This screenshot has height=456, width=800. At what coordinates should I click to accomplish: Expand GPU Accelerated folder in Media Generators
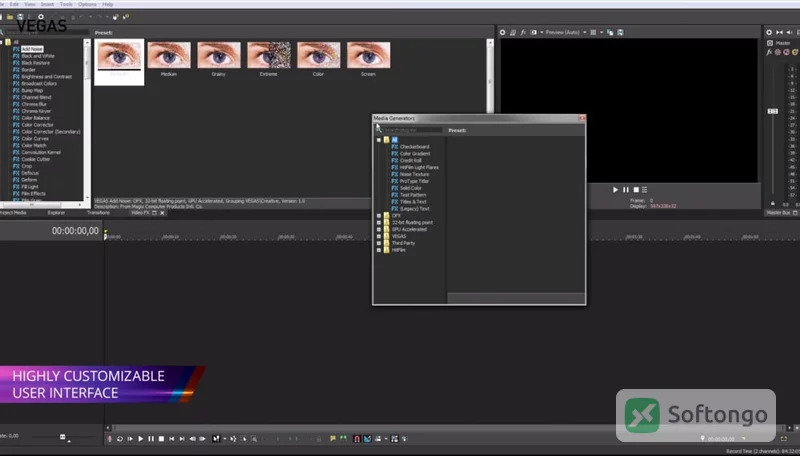[x=379, y=230]
